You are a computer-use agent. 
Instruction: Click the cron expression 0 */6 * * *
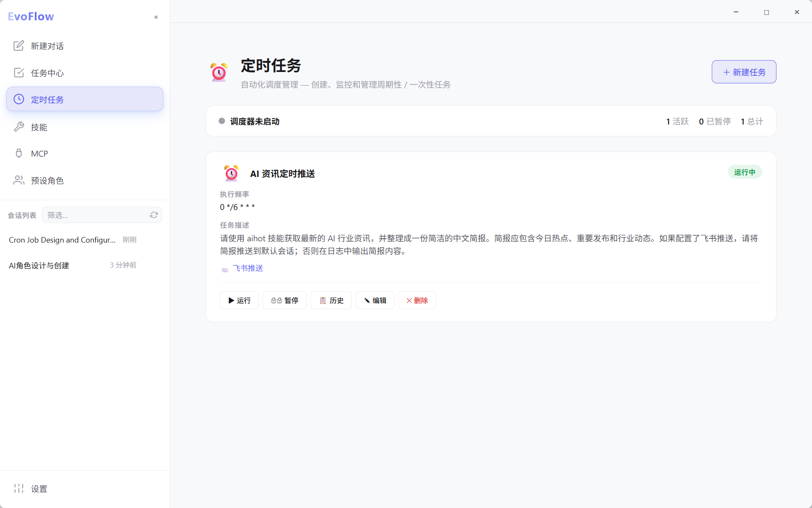(237, 207)
